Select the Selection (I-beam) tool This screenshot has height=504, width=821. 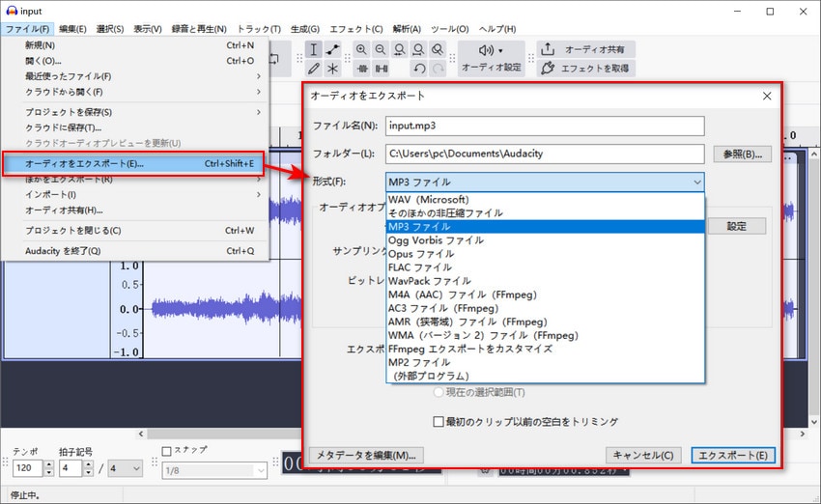tap(313, 49)
